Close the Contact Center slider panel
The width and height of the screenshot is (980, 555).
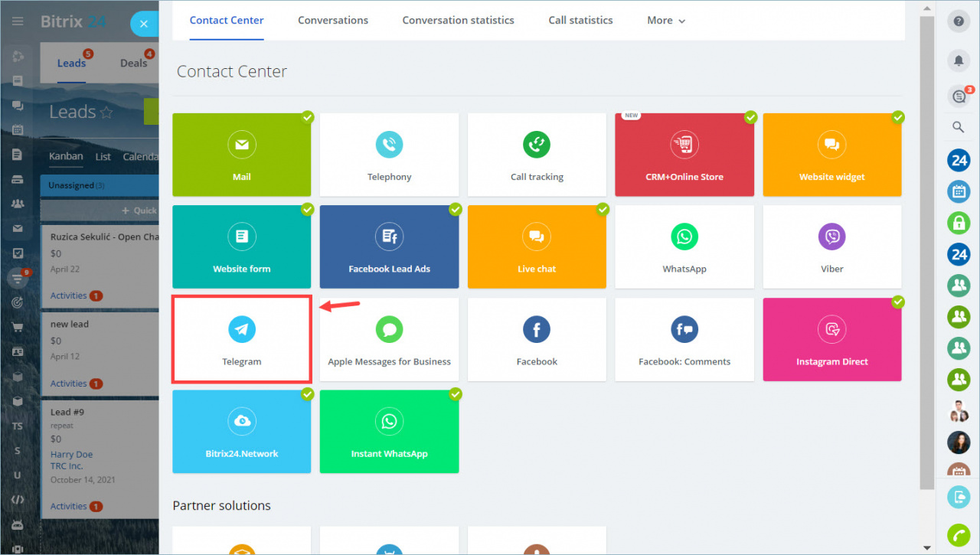click(x=144, y=24)
